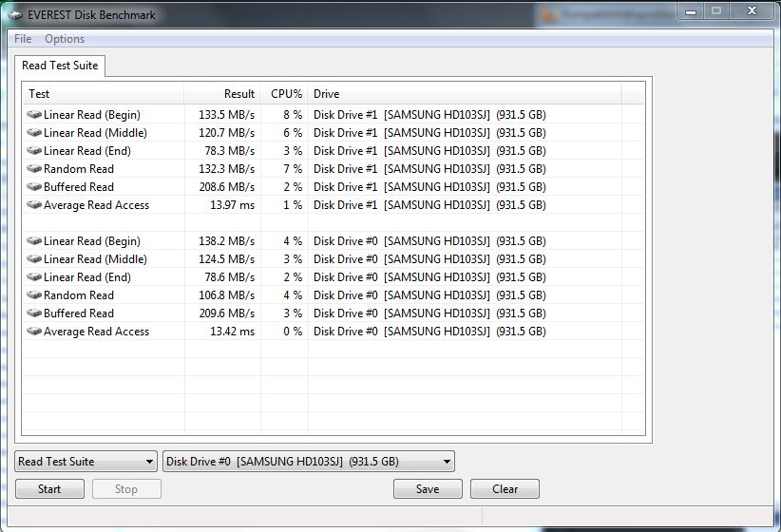Click drive icon of Disk Drive #0 Average Read Access
This screenshot has height=532, width=781.
[34, 332]
